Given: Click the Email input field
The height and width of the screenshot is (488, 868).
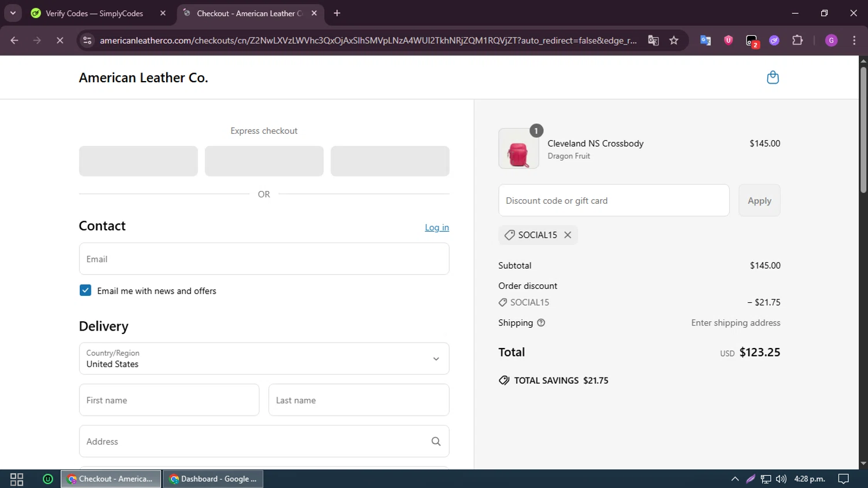Looking at the screenshot, I should pyautogui.click(x=264, y=259).
